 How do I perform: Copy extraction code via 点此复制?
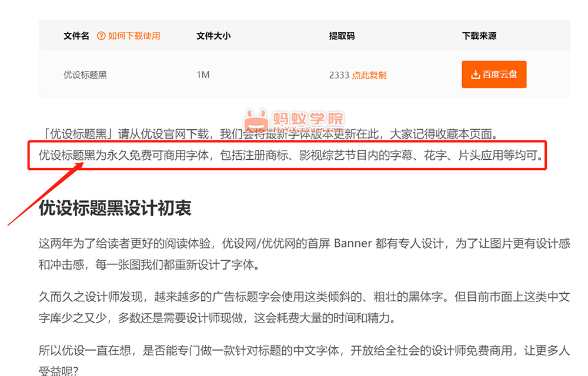coord(369,75)
